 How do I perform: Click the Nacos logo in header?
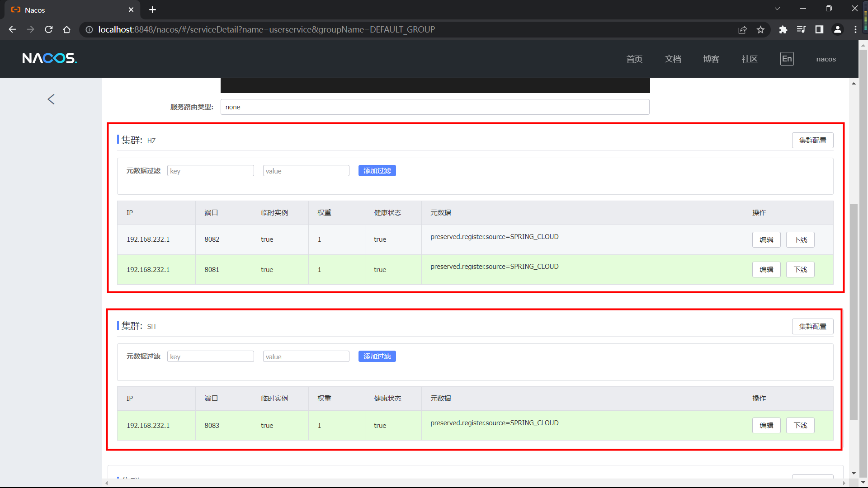[50, 58]
